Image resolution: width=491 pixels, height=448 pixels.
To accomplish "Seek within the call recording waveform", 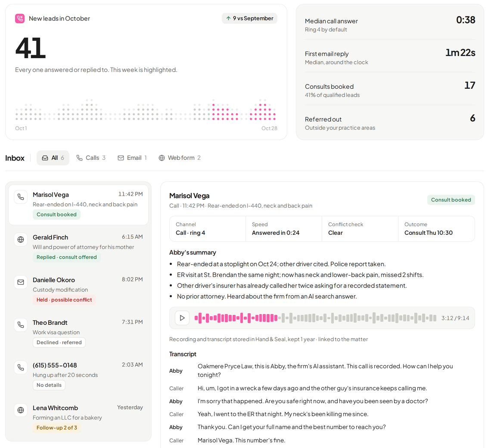I will pyautogui.click(x=315, y=318).
